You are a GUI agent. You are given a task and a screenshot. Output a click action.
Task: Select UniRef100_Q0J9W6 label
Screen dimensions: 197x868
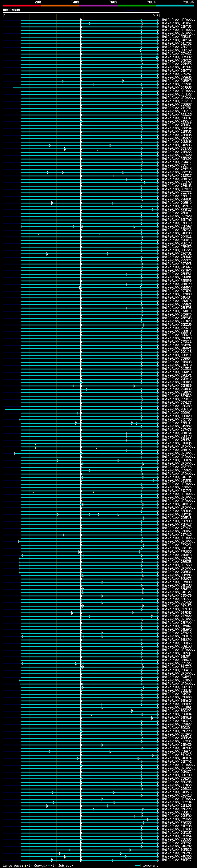[176, 88]
